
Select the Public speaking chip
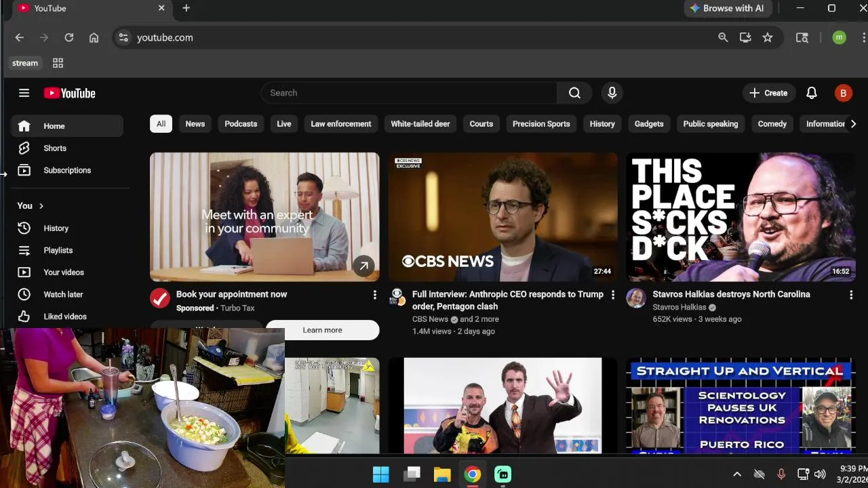tap(711, 124)
